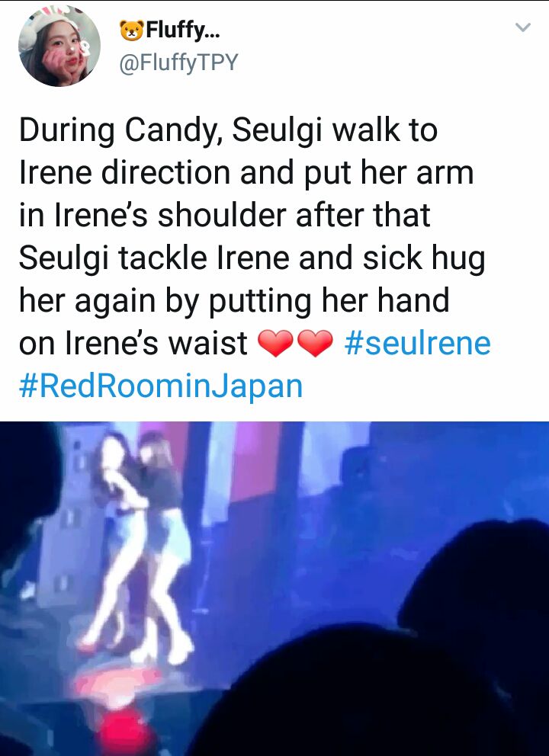Expand the tweet options chevron

523,27
